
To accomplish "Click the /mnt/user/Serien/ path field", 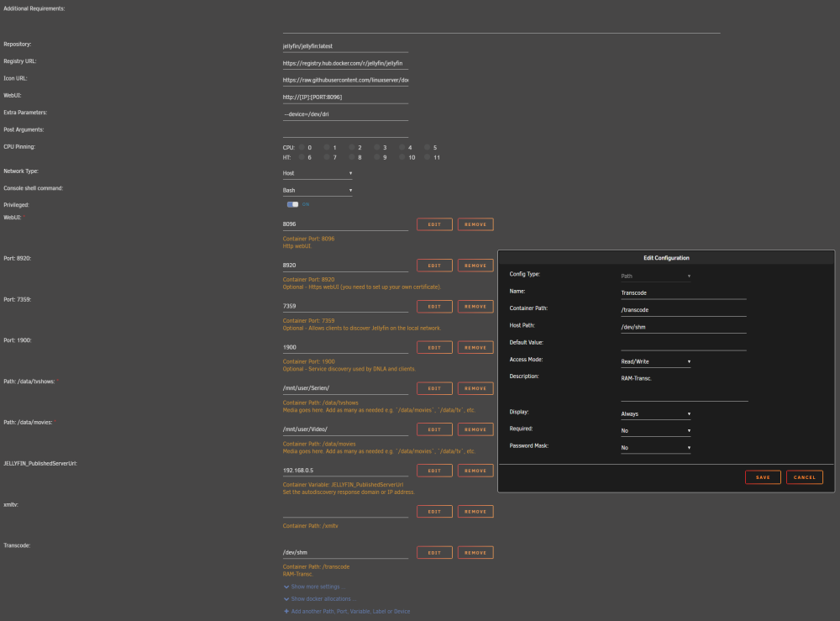I will point(345,388).
